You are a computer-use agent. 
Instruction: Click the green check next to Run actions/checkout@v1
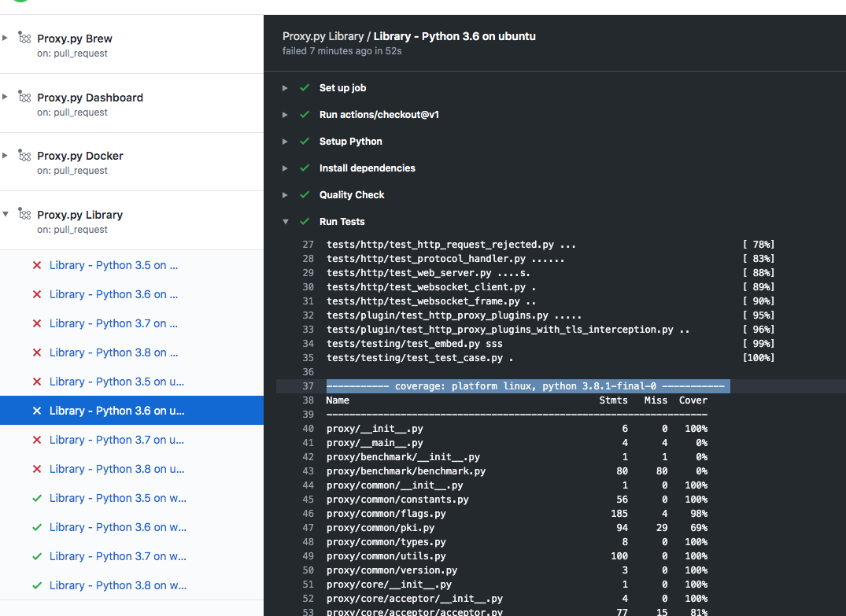[305, 114]
